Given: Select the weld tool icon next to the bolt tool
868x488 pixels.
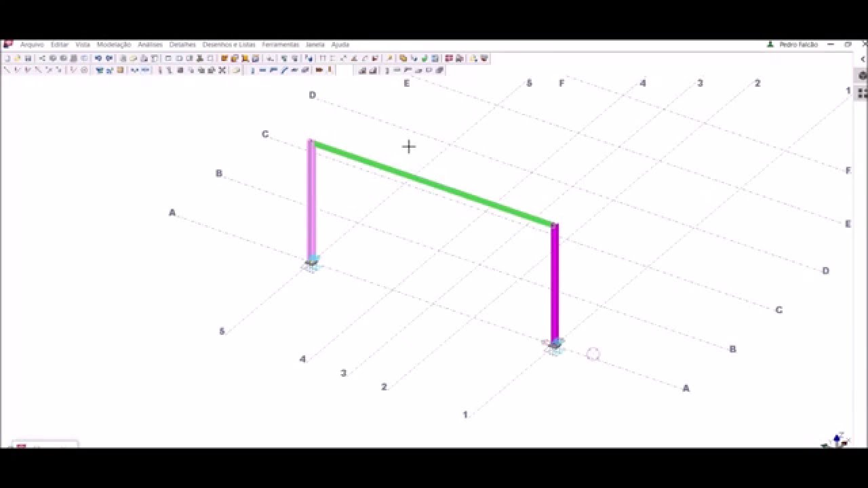Looking at the screenshot, I should coord(330,70).
